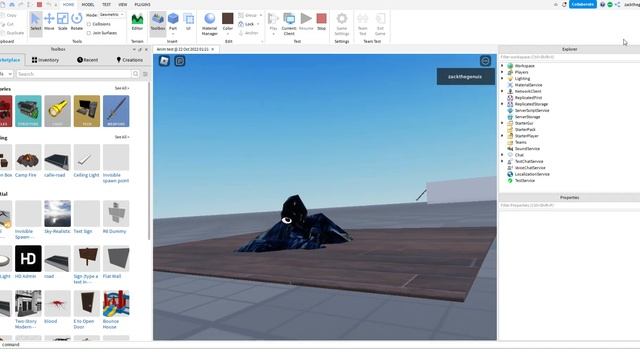640x360 pixels.
Task: Open the Creations tab in Toolbox
Action: [x=129, y=60]
